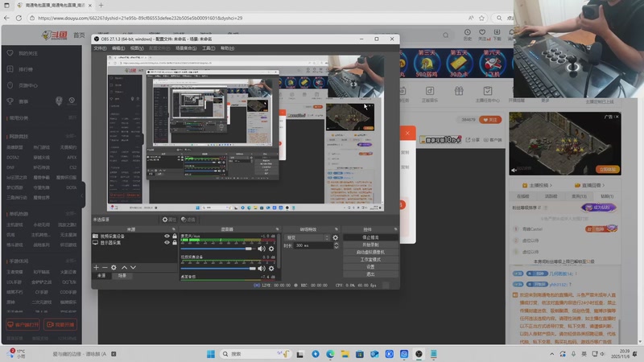Viewport: 644px width, 362px height.
Task: Click 停止推流 stop streaming button
Action: pos(370,237)
